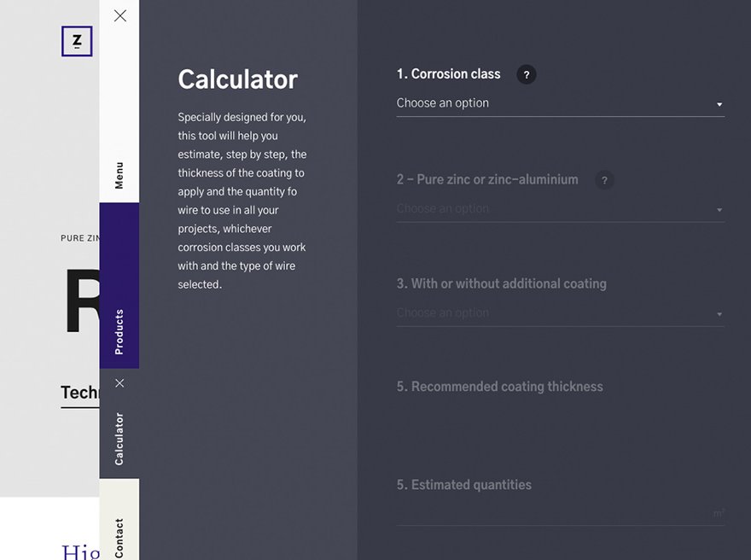Click the Calculator panel heading
This screenshot has width=751, height=560.
(x=237, y=79)
